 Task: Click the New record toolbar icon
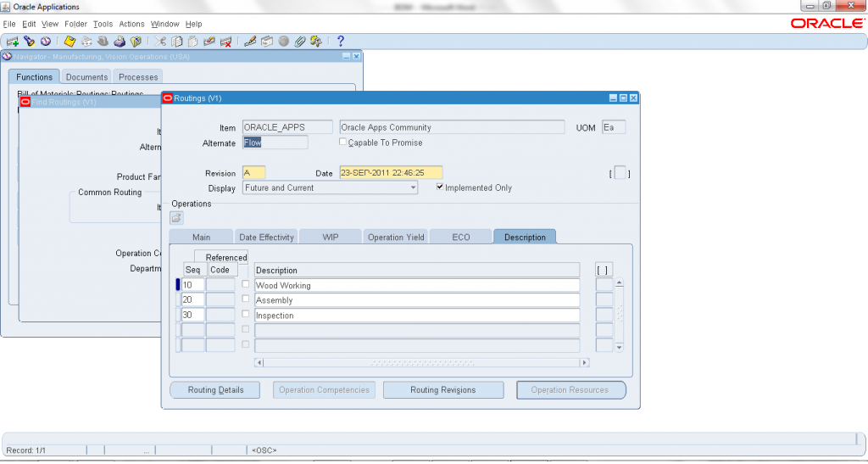tap(13, 42)
